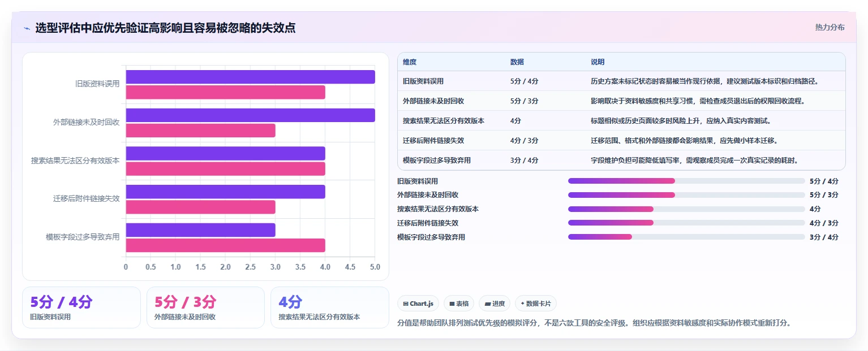Click the description starting with 标题相似或历史页面
868x351 pixels.
click(681, 121)
